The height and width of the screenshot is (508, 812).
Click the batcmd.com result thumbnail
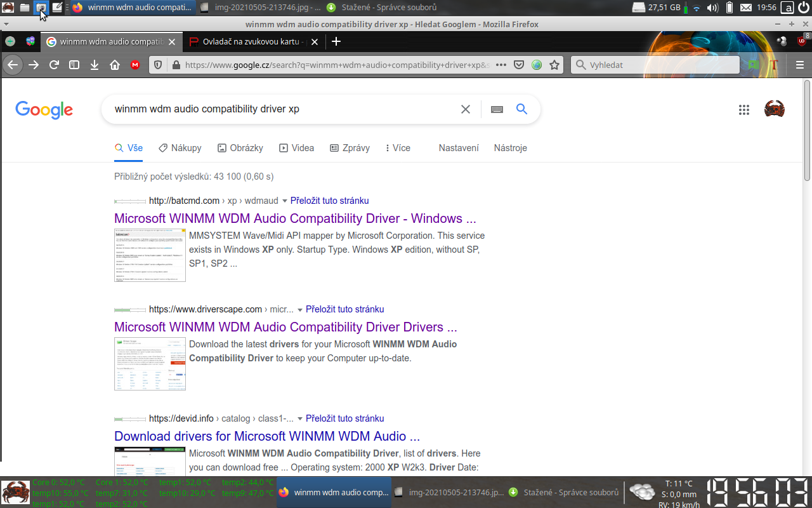tap(150, 255)
